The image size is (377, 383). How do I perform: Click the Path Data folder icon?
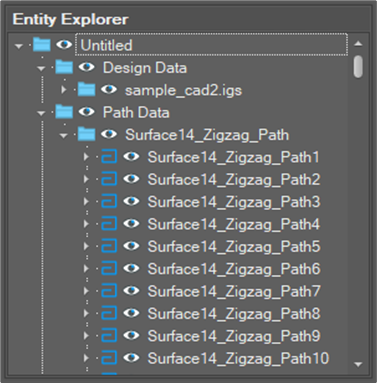(x=64, y=111)
